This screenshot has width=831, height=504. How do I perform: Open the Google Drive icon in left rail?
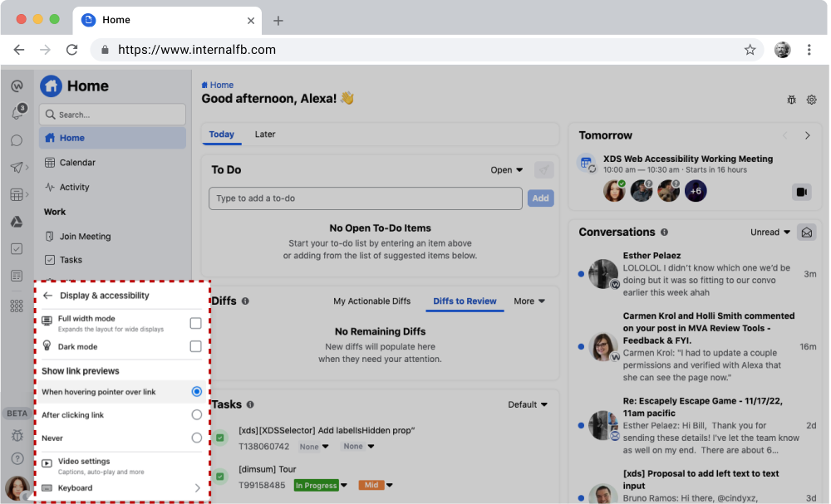[x=17, y=222]
